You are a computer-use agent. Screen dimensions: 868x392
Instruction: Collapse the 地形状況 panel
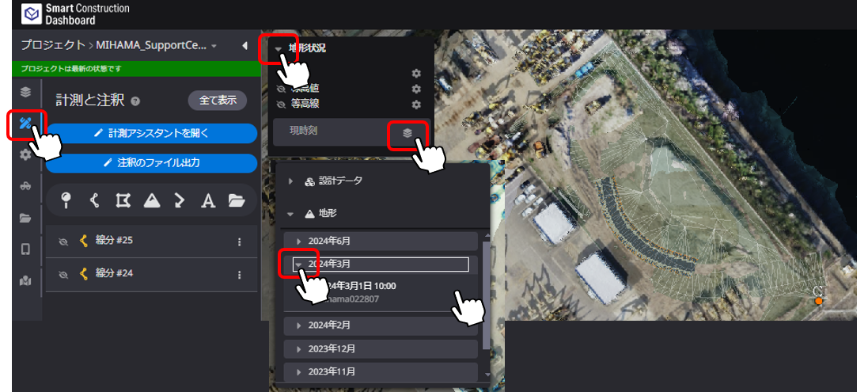[278, 49]
